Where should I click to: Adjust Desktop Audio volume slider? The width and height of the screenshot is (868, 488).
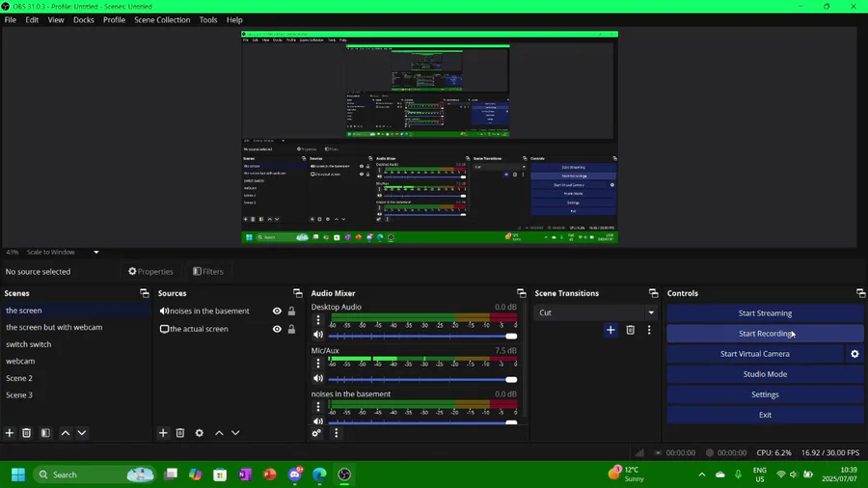422,336
